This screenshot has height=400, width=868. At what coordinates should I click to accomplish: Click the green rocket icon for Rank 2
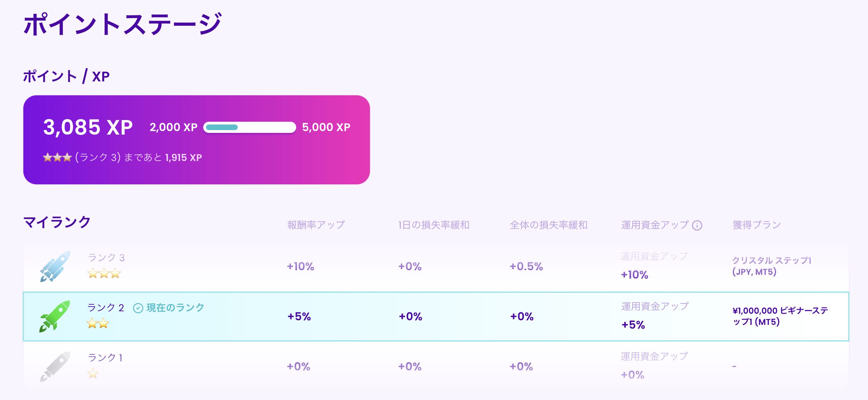55,316
